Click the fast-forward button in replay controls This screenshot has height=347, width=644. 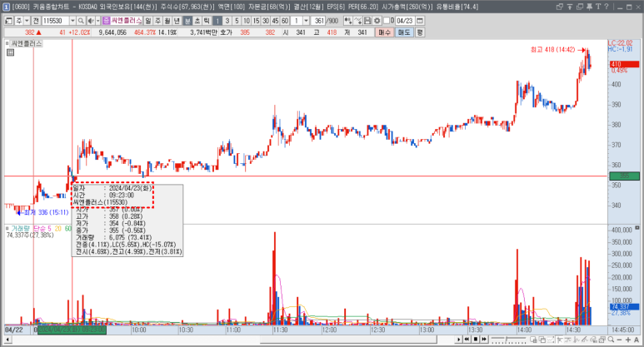coord(484,340)
